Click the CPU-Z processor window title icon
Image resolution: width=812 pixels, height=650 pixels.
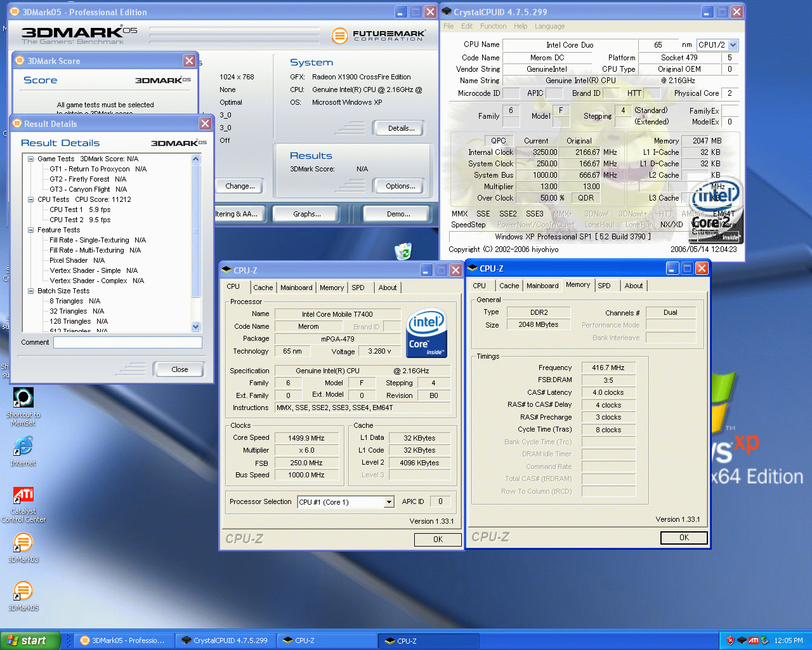tap(226, 270)
